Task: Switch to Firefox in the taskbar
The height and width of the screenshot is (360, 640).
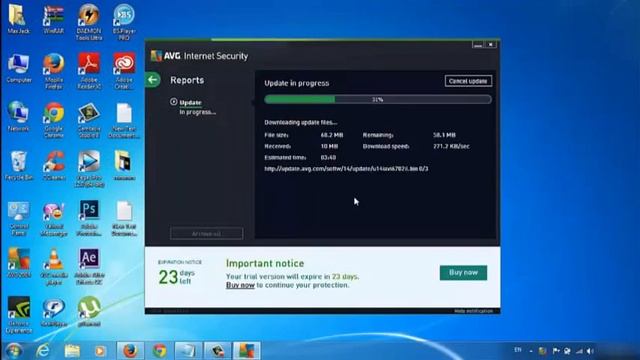Action: click(x=130, y=351)
